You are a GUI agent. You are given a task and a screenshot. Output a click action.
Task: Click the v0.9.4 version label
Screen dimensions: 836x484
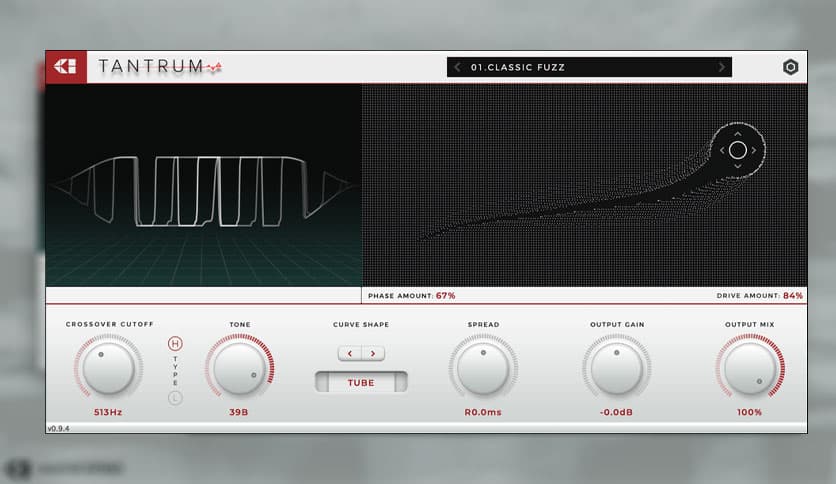[59, 428]
